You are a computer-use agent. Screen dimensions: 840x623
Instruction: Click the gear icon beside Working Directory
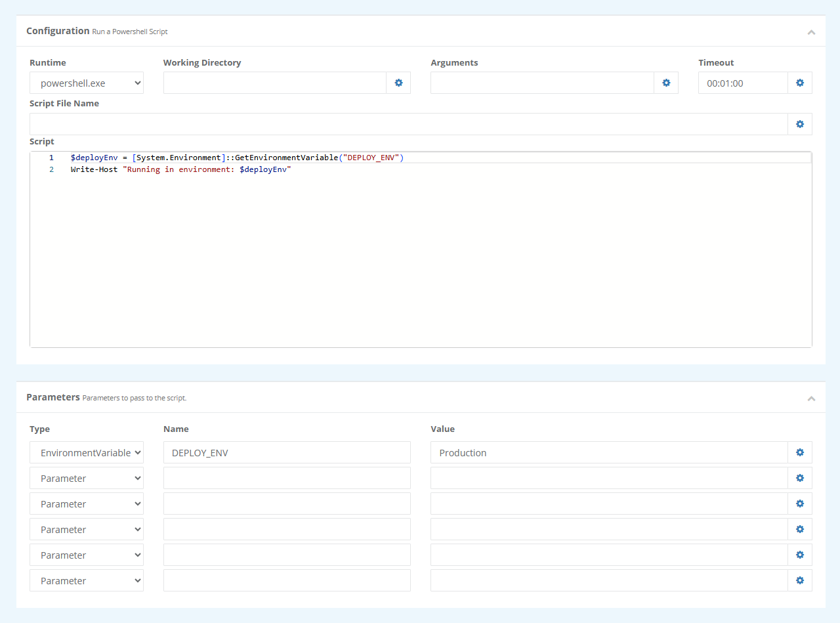click(398, 83)
